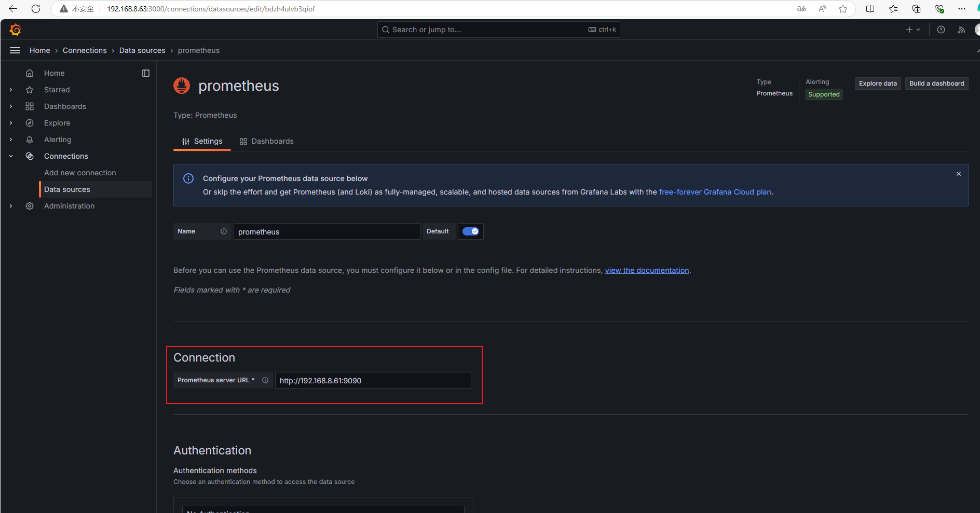Image resolution: width=980 pixels, height=513 pixels.
Task: Switch to the Dashboards tab
Action: 266,141
